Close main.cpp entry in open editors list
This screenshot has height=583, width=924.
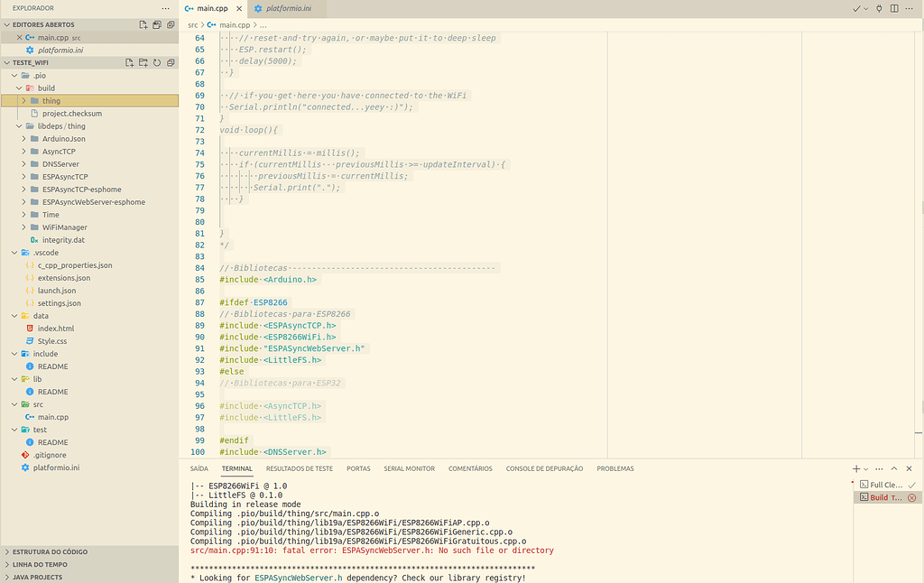point(20,37)
